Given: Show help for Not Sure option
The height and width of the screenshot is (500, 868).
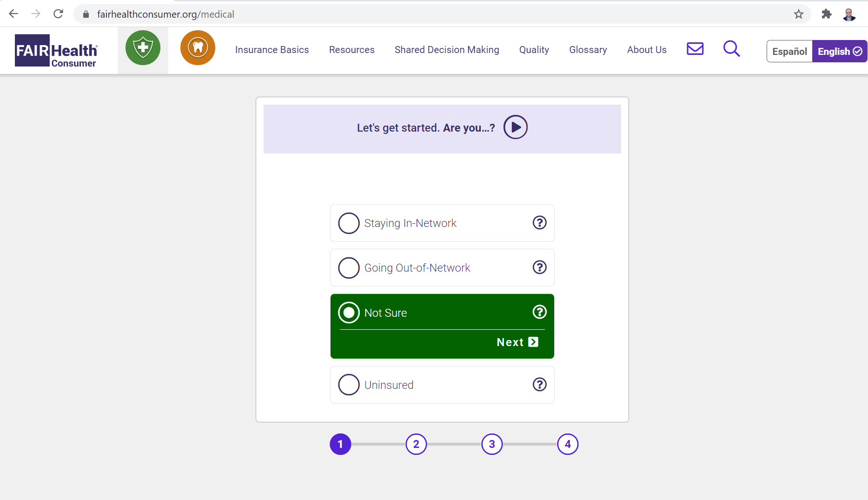Looking at the screenshot, I should point(539,312).
